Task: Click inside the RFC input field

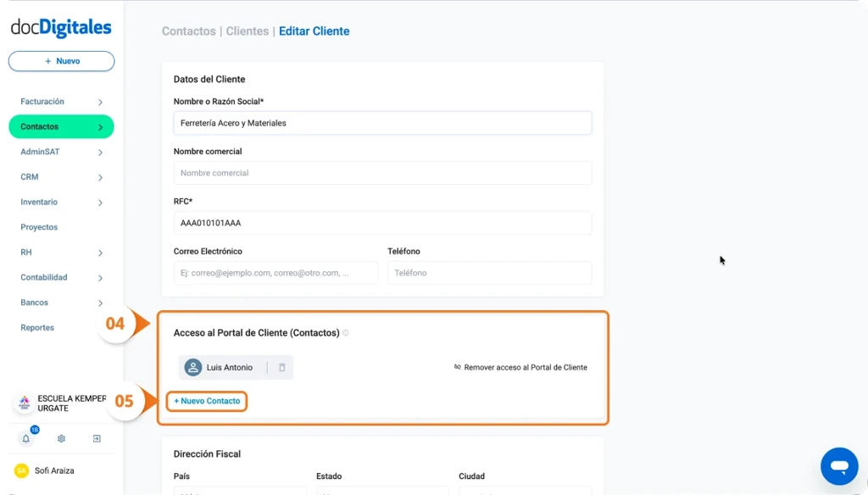Action: click(381, 222)
